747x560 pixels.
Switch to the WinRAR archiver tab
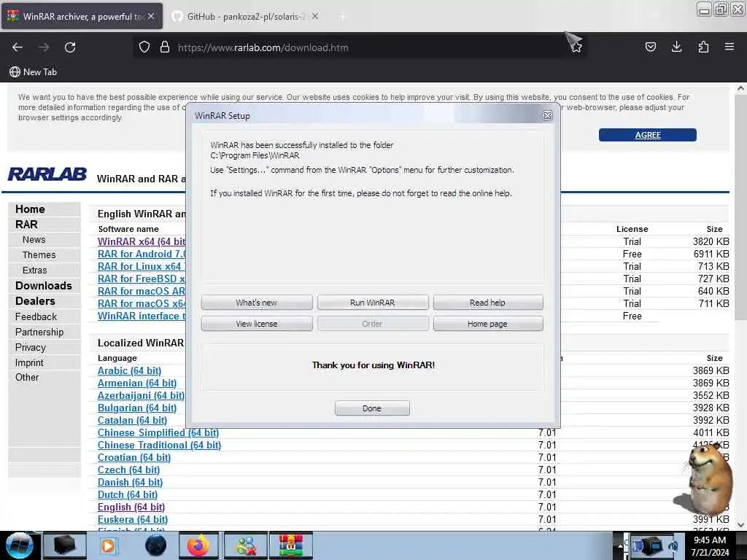point(82,16)
